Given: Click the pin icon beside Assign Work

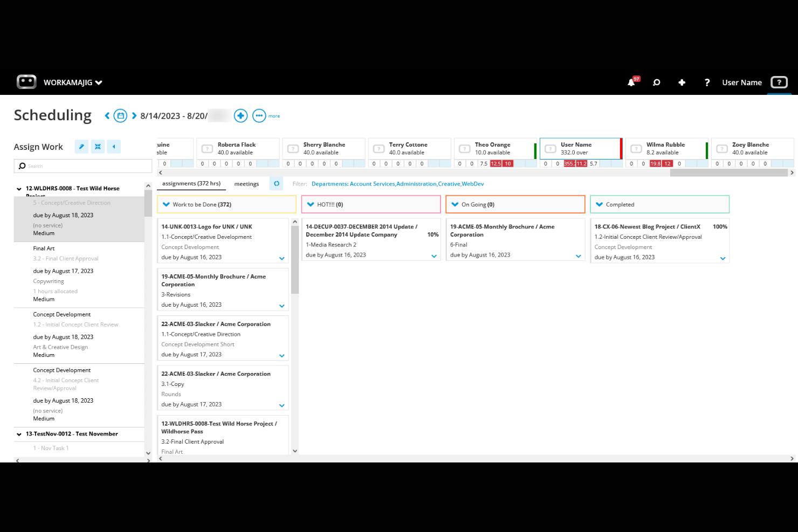Looking at the screenshot, I should point(81,147).
